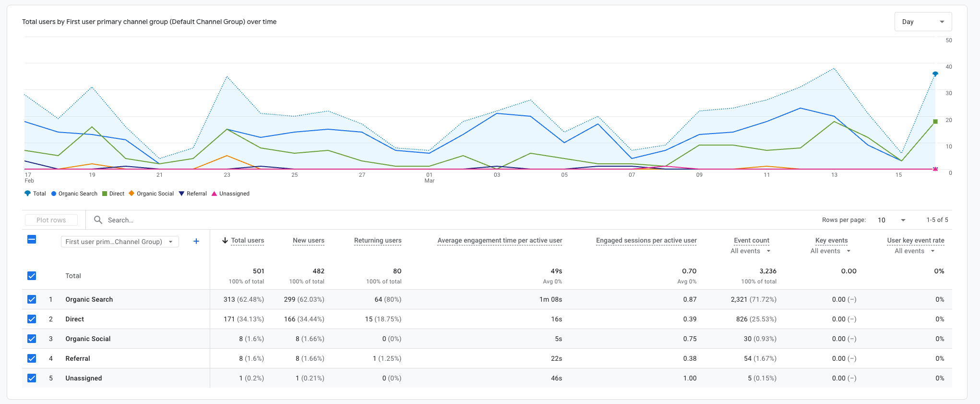Click the Organic Social row label
Viewport: 980px width, 404px height.
(x=88, y=339)
